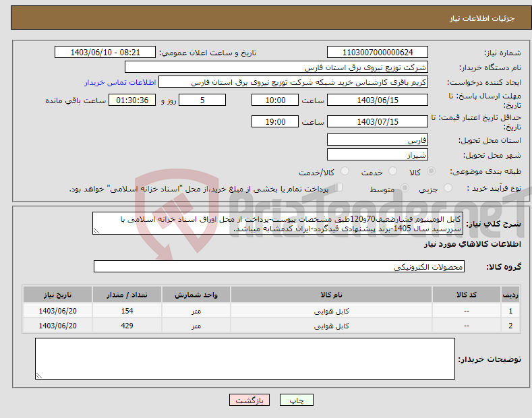
Task: Toggle the اسناد خزانه اسلامی payment checkbox
Action: click(x=338, y=187)
